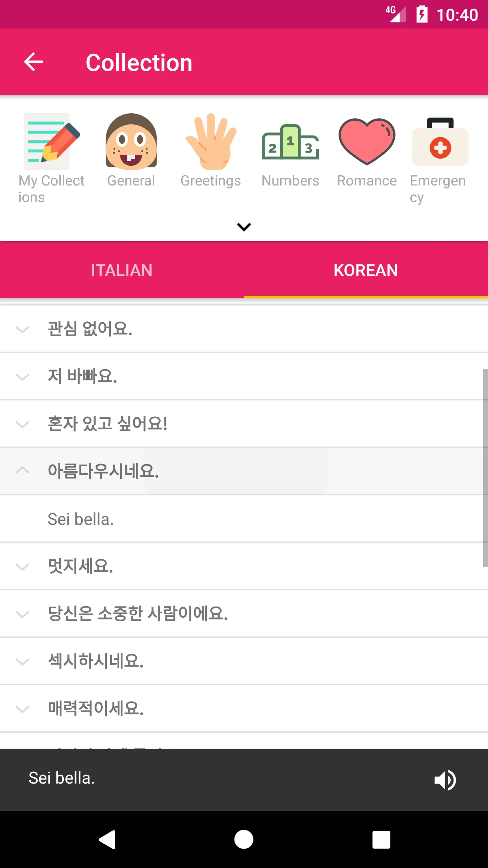Tap the 섹시하시네요 phrase text
This screenshot has width=488, height=868.
[x=96, y=661]
